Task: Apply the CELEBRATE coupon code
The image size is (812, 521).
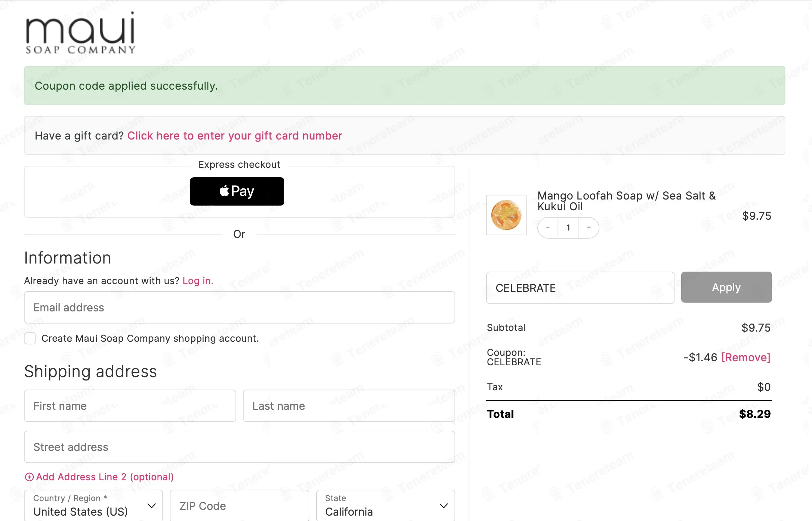Action: click(726, 287)
